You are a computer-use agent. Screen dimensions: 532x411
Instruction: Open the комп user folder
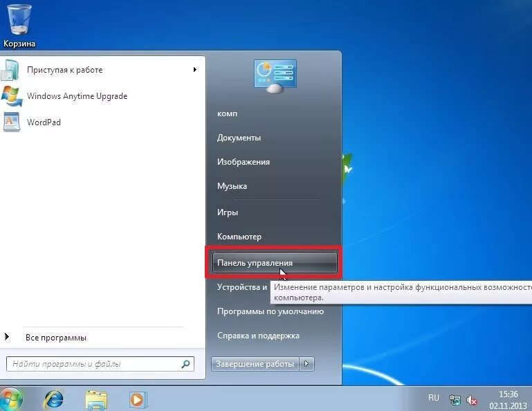[227, 113]
